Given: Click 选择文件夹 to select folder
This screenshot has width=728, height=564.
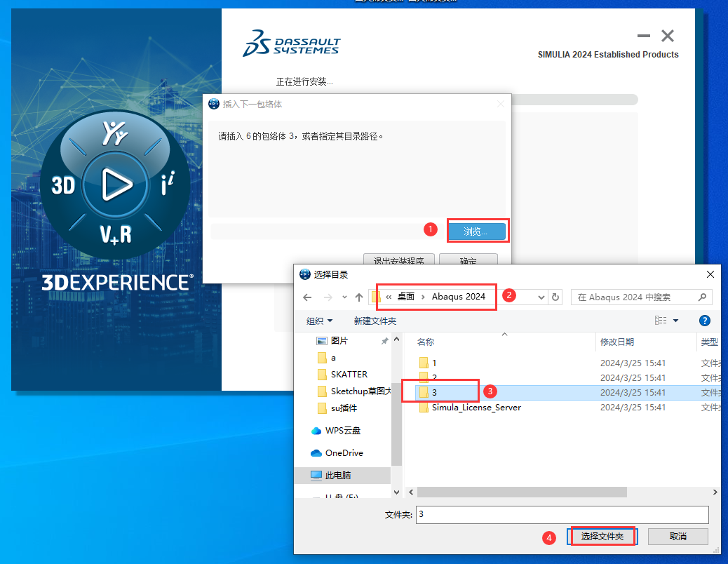Looking at the screenshot, I should pyautogui.click(x=602, y=537).
